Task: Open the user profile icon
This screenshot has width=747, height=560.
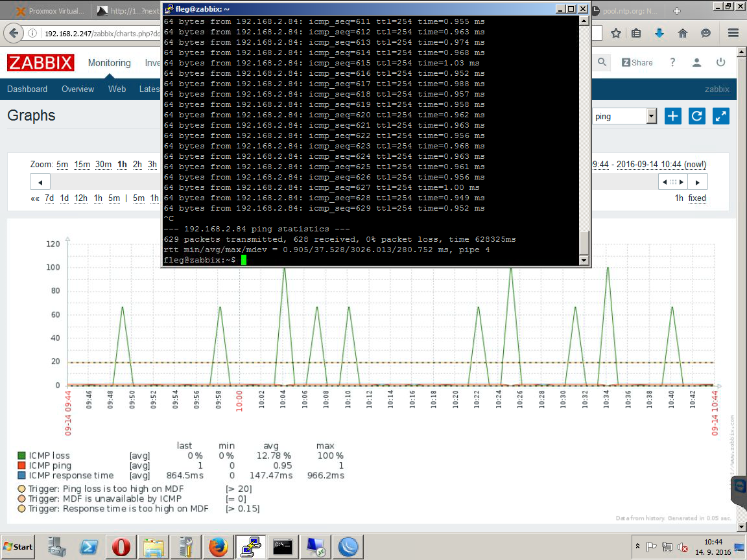Action: pyautogui.click(x=696, y=62)
